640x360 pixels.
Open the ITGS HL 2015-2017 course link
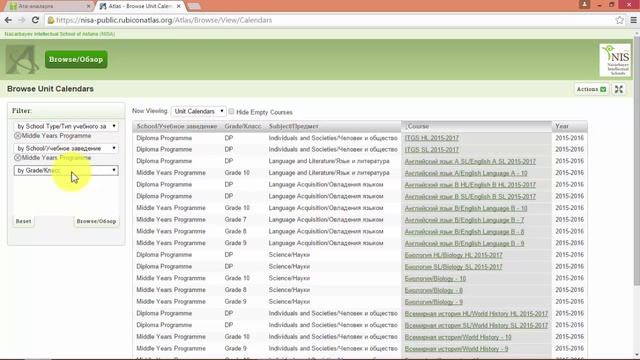tap(432, 138)
